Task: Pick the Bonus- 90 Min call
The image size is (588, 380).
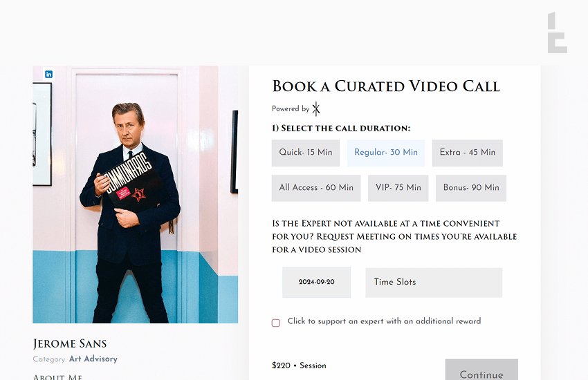Action: pos(471,188)
